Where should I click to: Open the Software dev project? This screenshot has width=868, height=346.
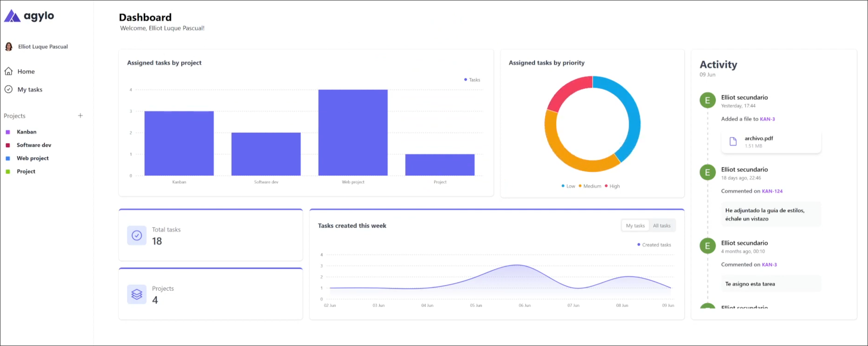[34, 145]
